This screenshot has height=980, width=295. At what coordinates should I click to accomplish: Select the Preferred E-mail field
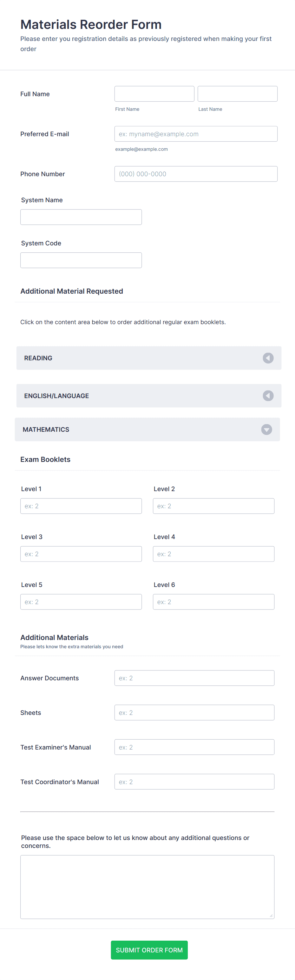196,134
